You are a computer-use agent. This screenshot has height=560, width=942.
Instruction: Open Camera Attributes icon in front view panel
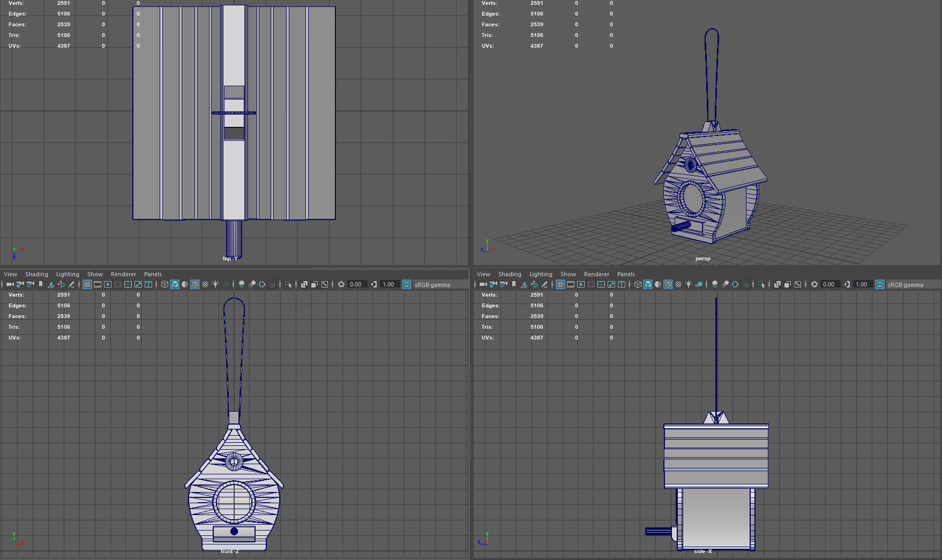(x=31, y=284)
